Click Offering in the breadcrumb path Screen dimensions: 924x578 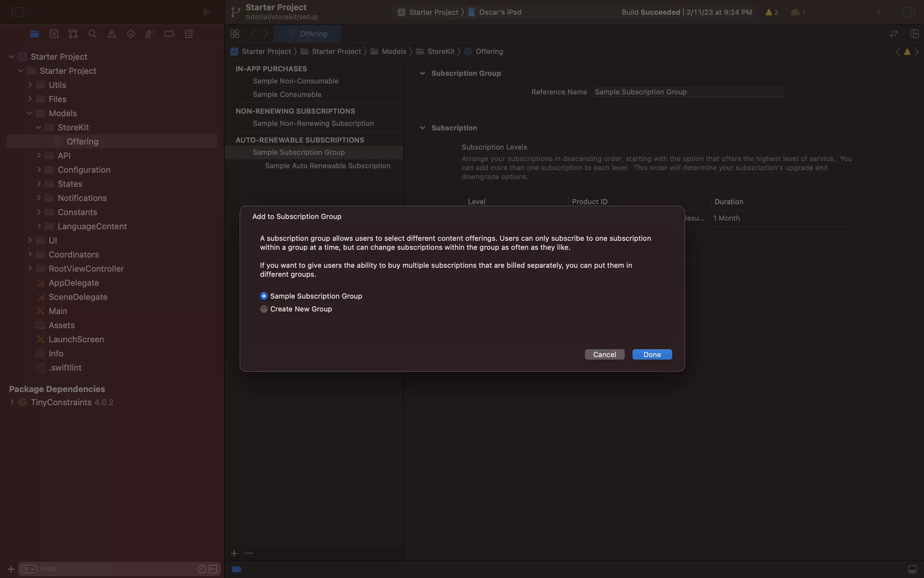489,51
